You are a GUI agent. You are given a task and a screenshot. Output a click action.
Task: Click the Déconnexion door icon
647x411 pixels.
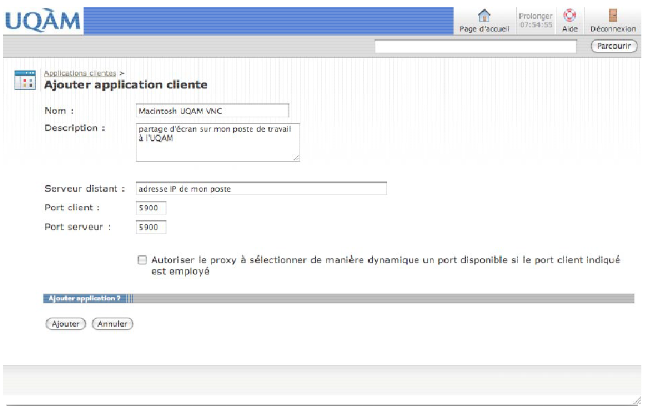pos(613,16)
